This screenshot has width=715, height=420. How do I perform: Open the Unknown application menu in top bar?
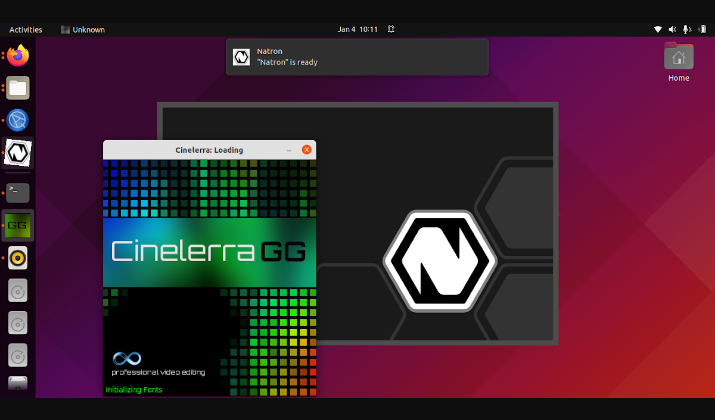(83, 30)
